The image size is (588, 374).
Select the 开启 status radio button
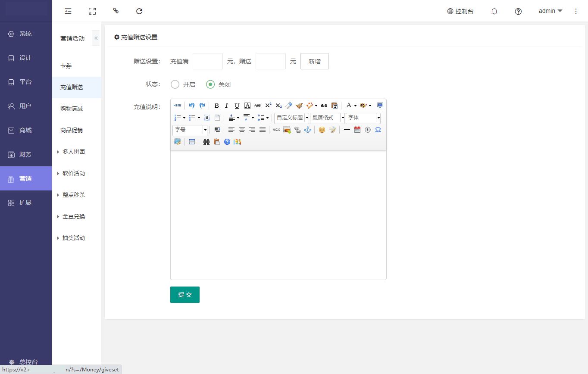click(x=175, y=84)
